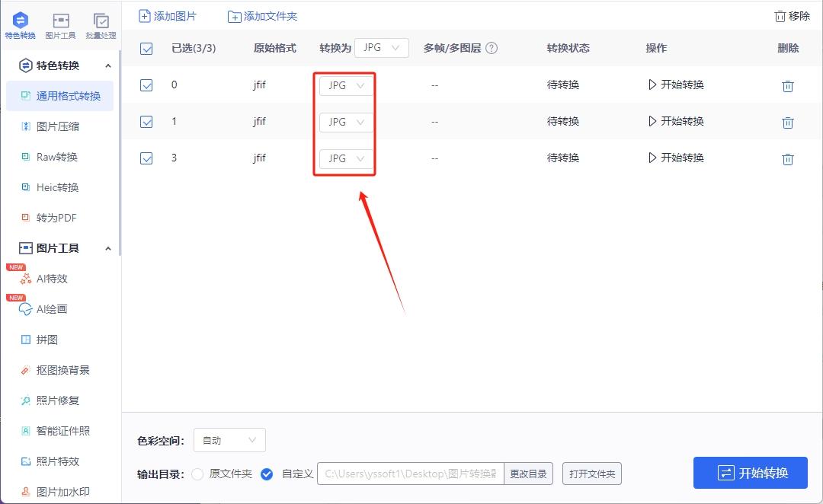Open the Heic转换 feature
The height and width of the screenshot is (504, 823).
pyautogui.click(x=57, y=187)
